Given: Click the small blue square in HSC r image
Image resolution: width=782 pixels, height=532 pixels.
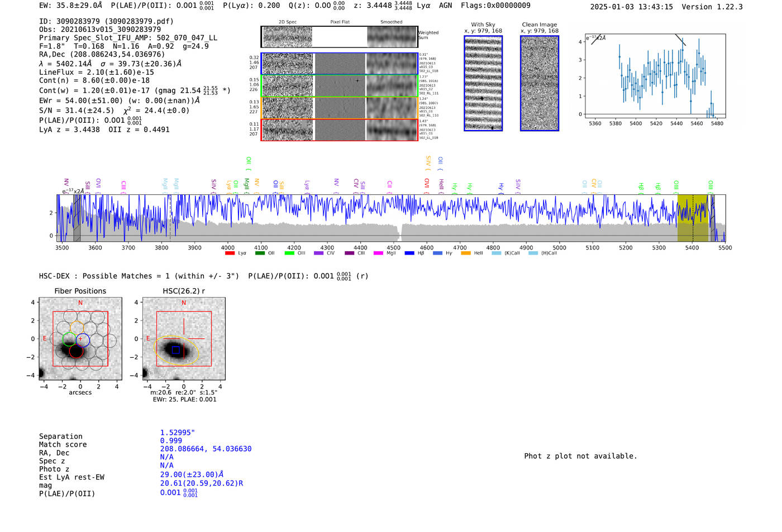Looking at the screenshot, I should 176,350.
